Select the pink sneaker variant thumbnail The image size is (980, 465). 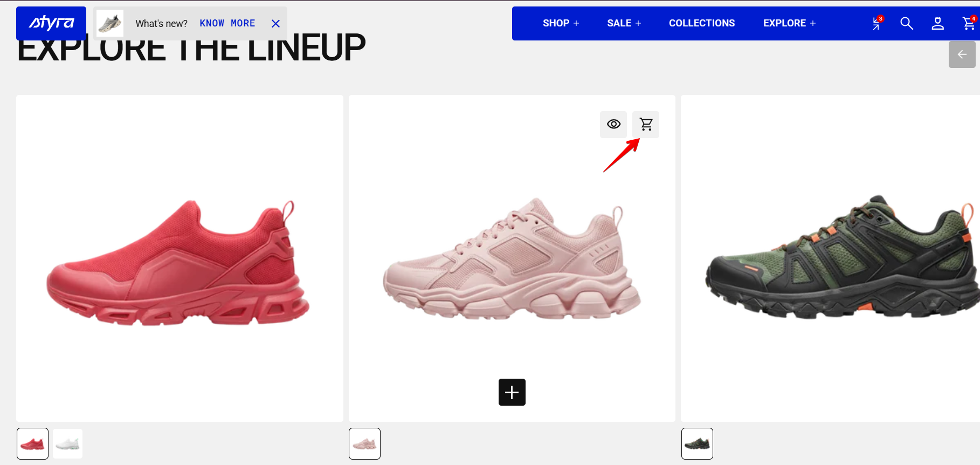(x=365, y=443)
